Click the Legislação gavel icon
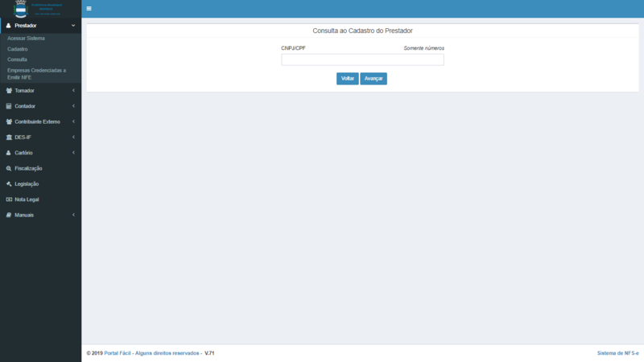 coord(9,184)
